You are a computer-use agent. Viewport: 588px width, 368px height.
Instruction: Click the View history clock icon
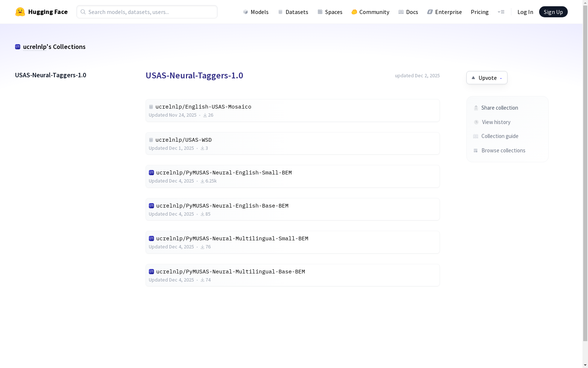(476, 122)
